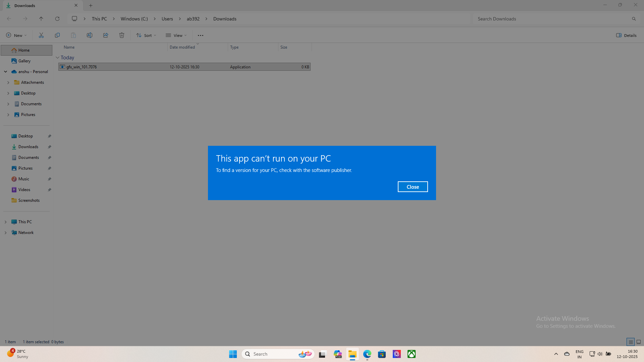
Task: Open the View dropdown menu
Action: pyautogui.click(x=176, y=35)
